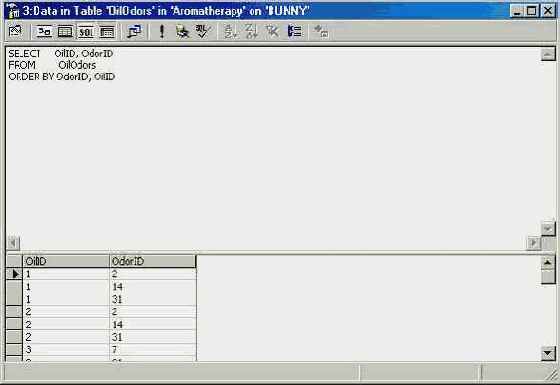This screenshot has height=385, width=560.
Task: Click the SQL pane scroll down arrow
Action: 548,229
